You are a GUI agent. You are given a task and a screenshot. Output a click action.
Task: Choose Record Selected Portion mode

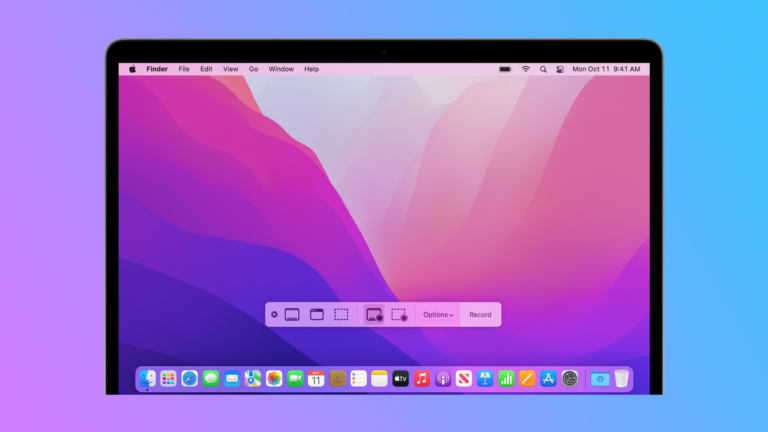click(399, 314)
